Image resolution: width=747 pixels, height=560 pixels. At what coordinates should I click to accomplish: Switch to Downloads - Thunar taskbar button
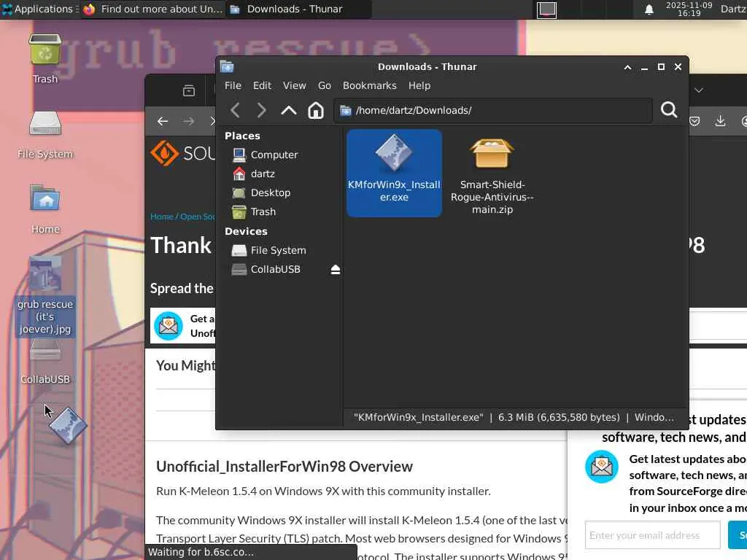click(x=298, y=9)
